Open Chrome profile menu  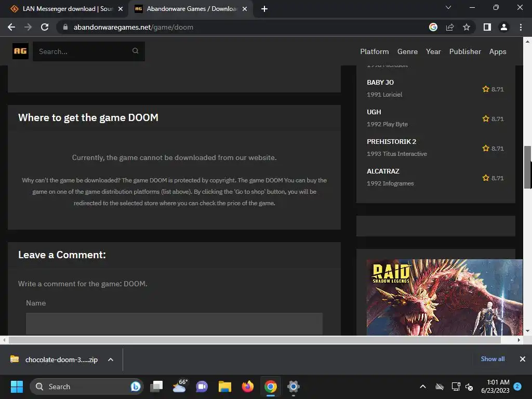coord(504,27)
